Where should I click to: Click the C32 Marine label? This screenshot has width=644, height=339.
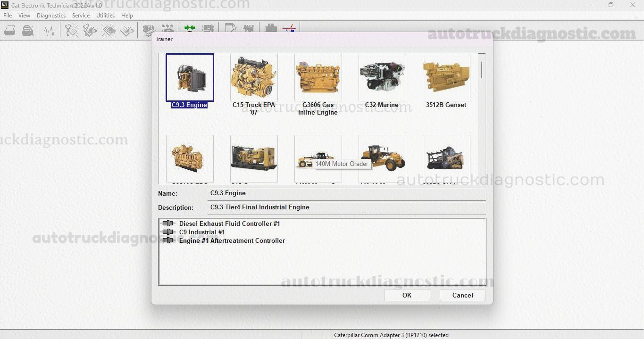point(382,105)
